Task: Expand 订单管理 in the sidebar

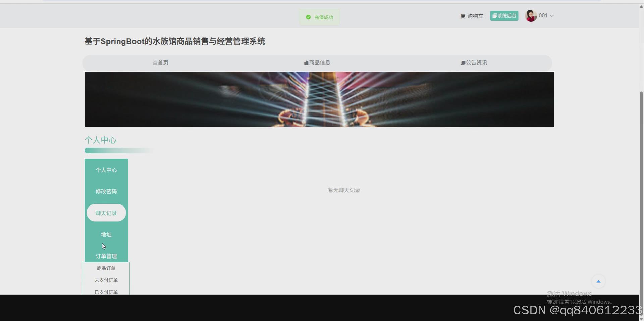Action: coord(106,256)
